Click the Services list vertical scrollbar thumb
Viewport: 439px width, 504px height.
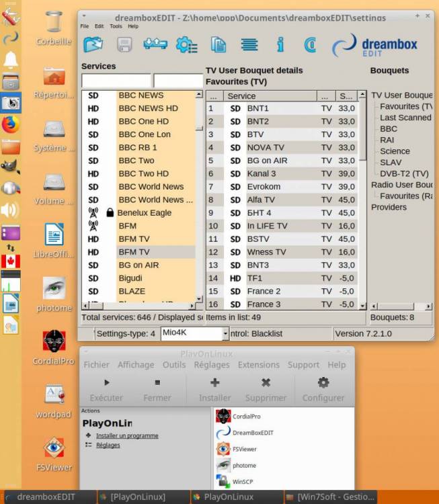point(200,128)
